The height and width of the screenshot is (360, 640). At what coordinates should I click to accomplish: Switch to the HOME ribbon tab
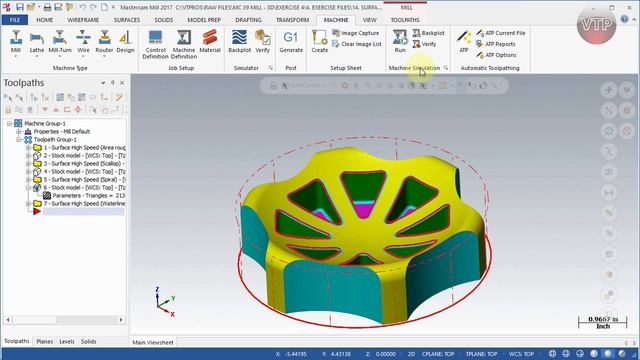click(x=44, y=20)
